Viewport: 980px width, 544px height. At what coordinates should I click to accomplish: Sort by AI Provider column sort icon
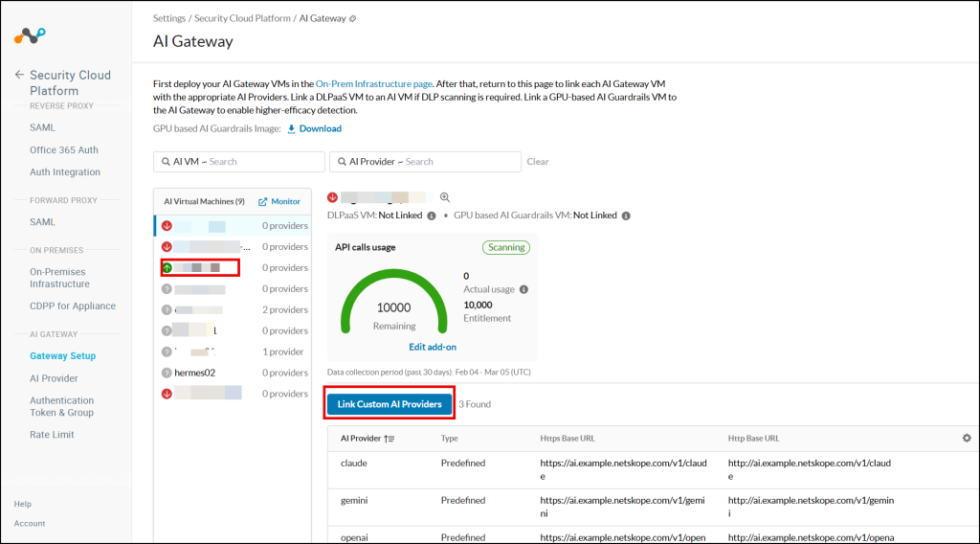click(x=390, y=439)
